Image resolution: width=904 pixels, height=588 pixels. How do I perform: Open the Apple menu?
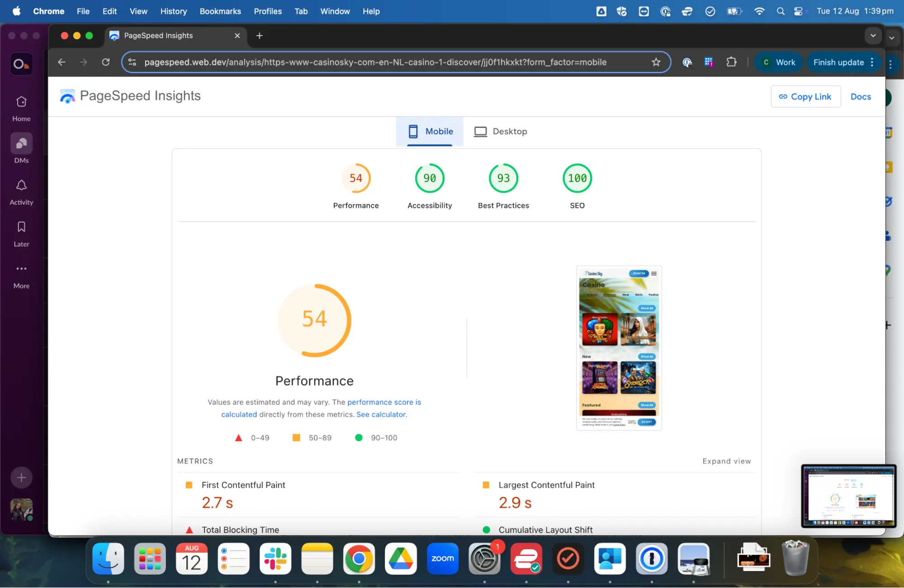pos(17,11)
